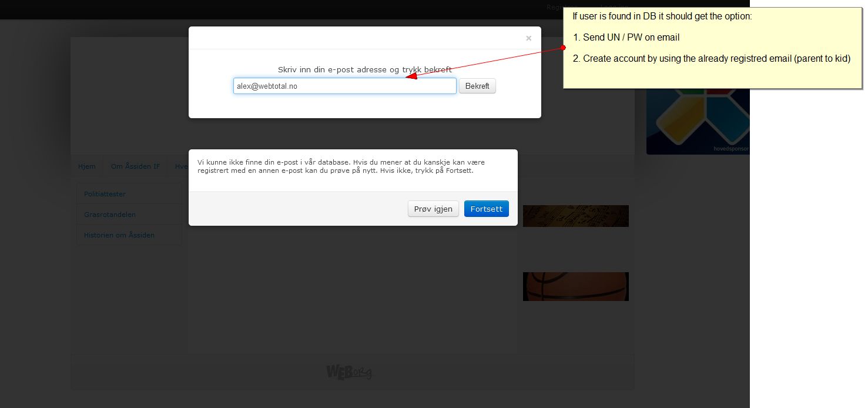Screen dimensions: 868x408
Task: Open the Hjem menu item
Action: click(x=87, y=166)
